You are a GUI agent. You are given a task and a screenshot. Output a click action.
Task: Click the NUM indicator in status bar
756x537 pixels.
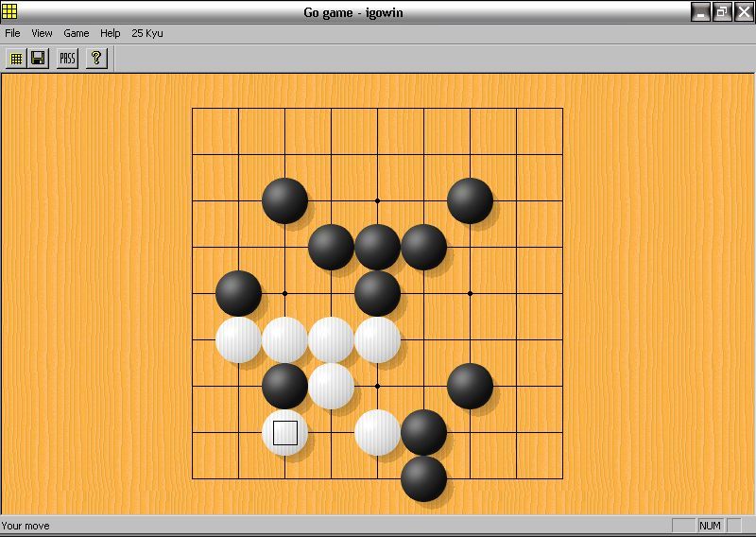click(710, 526)
